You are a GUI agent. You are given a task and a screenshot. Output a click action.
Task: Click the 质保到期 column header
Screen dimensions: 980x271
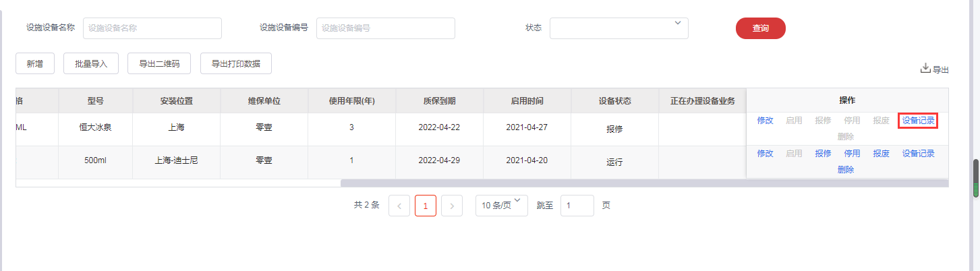pos(439,101)
